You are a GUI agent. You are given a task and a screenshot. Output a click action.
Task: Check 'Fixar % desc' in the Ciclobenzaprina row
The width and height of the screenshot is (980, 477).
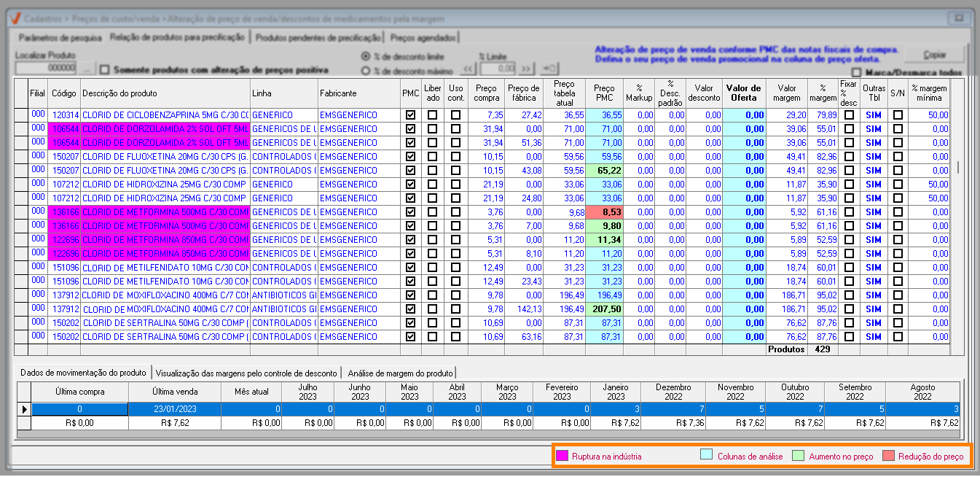click(x=849, y=115)
